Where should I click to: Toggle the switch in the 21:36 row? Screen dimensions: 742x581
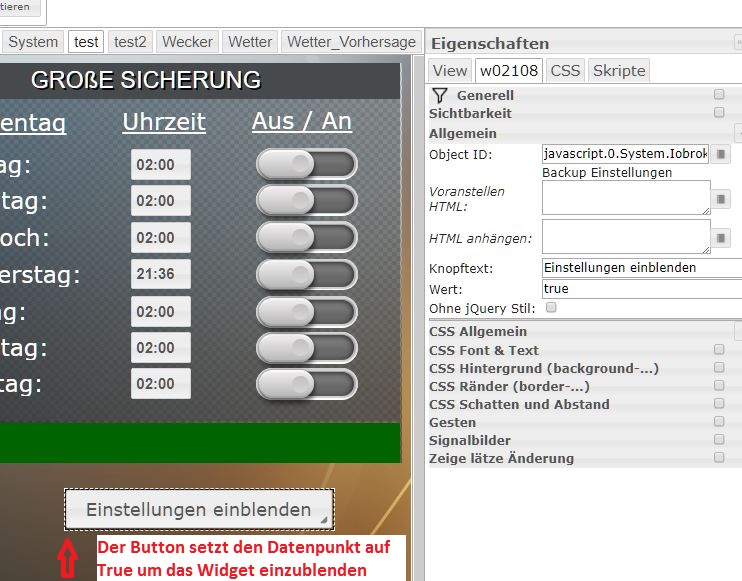(307, 274)
